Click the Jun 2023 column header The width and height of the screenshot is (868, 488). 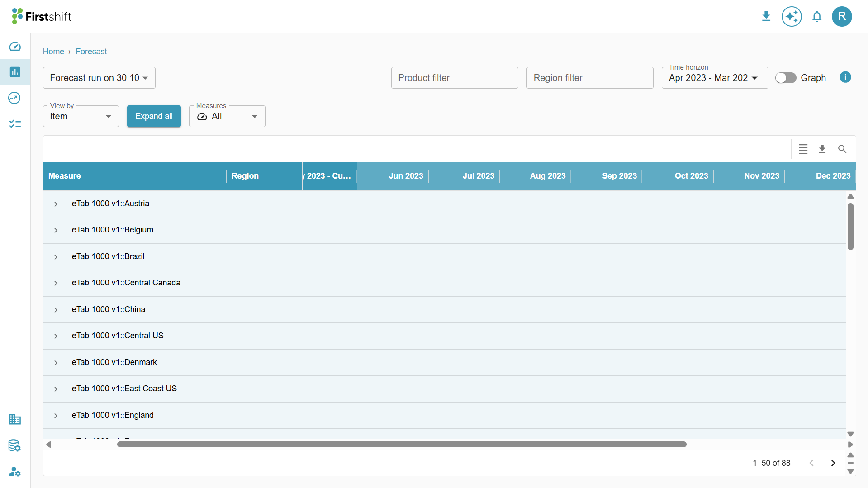(393, 176)
